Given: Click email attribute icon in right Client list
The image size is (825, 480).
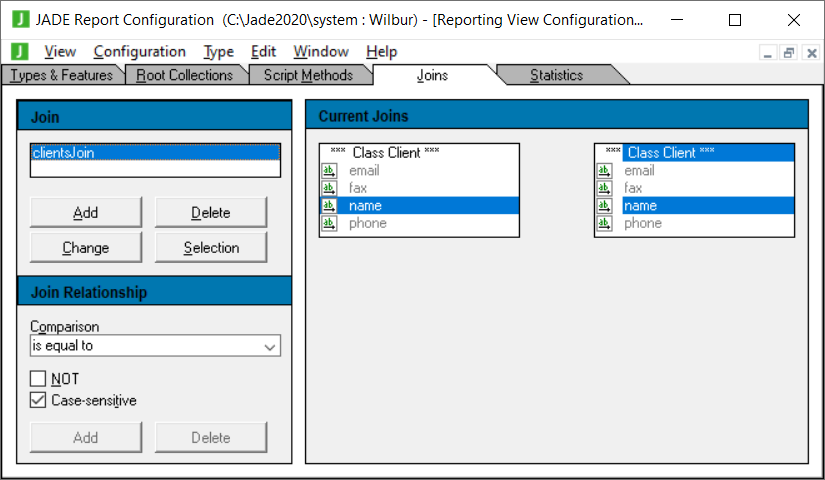Looking at the screenshot, I should click(605, 171).
